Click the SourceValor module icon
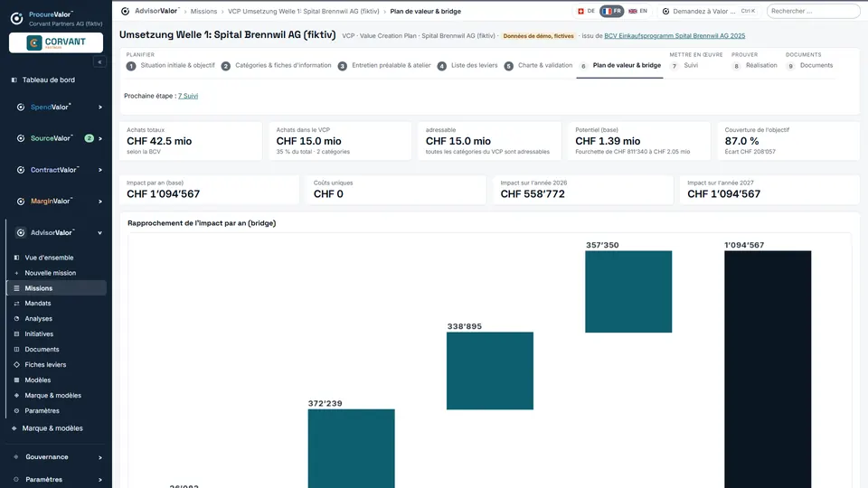Screen dimensions: 868x488 [21, 138]
